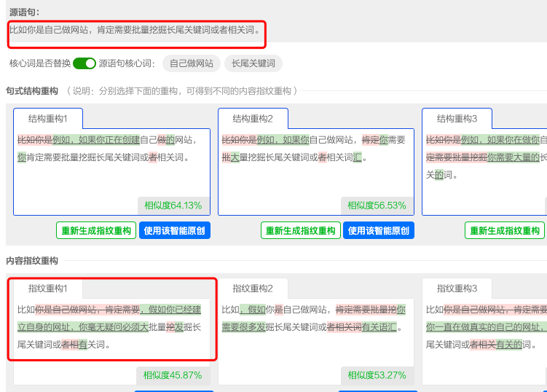Select the 结构重构3 tab
Screen dimensions: 547x392
pyautogui.click(x=457, y=119)
